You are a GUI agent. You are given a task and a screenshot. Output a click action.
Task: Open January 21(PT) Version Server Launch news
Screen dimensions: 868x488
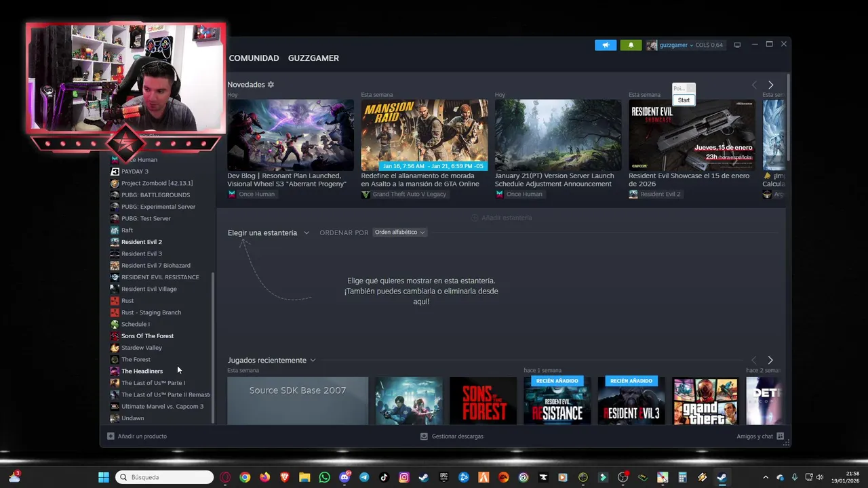[554, 180]
